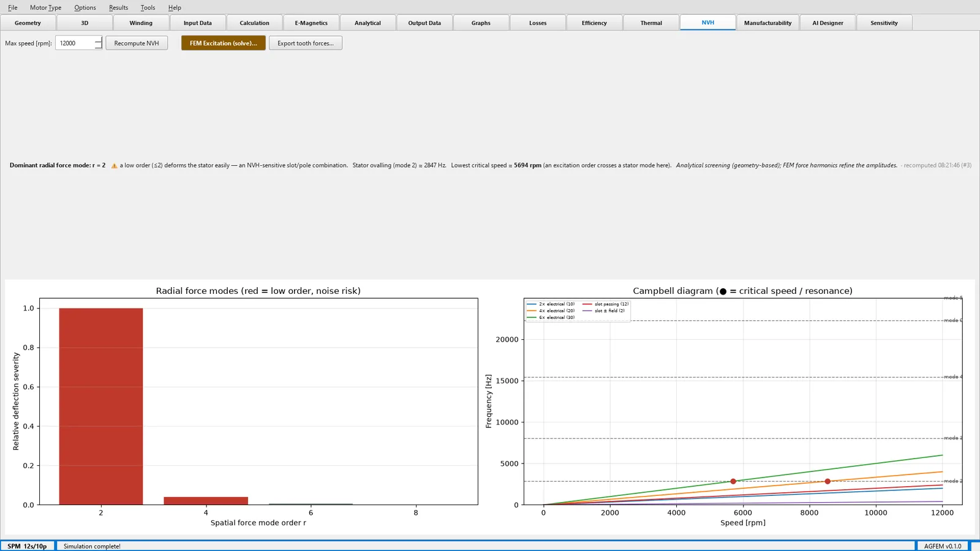Show the Manufacturability tab
Screen dimensions: 980x551
tap(767, 23)
